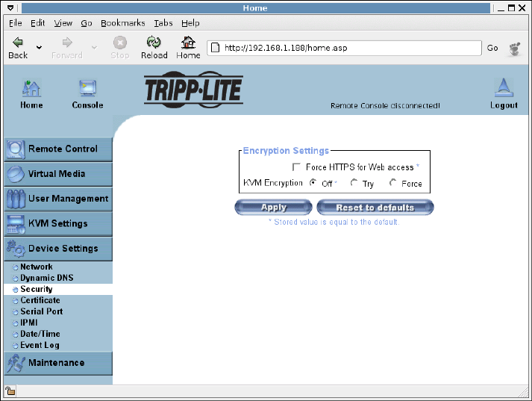Viewport: 532px width, 401px height.
Task: Click the Stored value is equal note
Action: click(334, 222)
